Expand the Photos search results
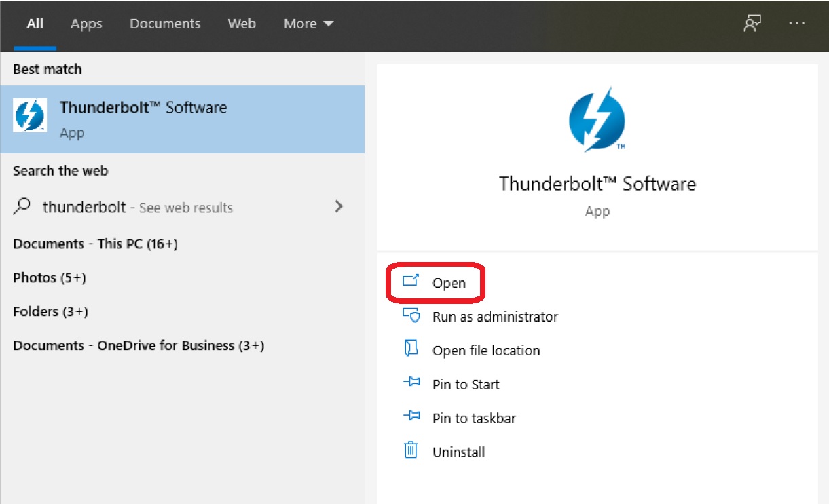Screen dimensions: 829x504 point(50,277)
